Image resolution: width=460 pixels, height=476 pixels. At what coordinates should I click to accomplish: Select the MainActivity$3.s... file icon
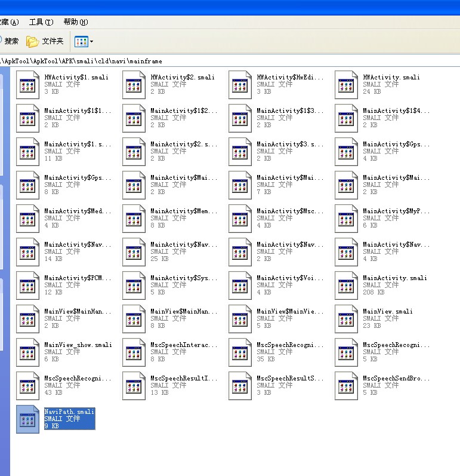pyautogui.click(x=240, y=152)
